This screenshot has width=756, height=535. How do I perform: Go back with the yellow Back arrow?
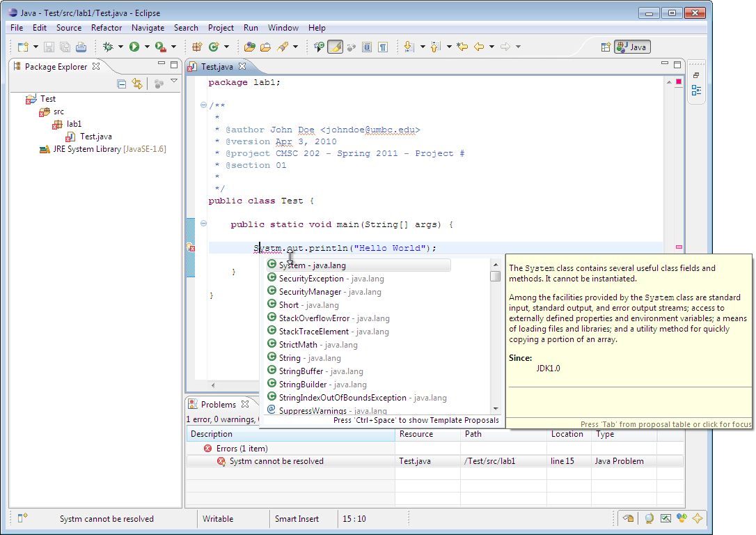pos(479,47)
